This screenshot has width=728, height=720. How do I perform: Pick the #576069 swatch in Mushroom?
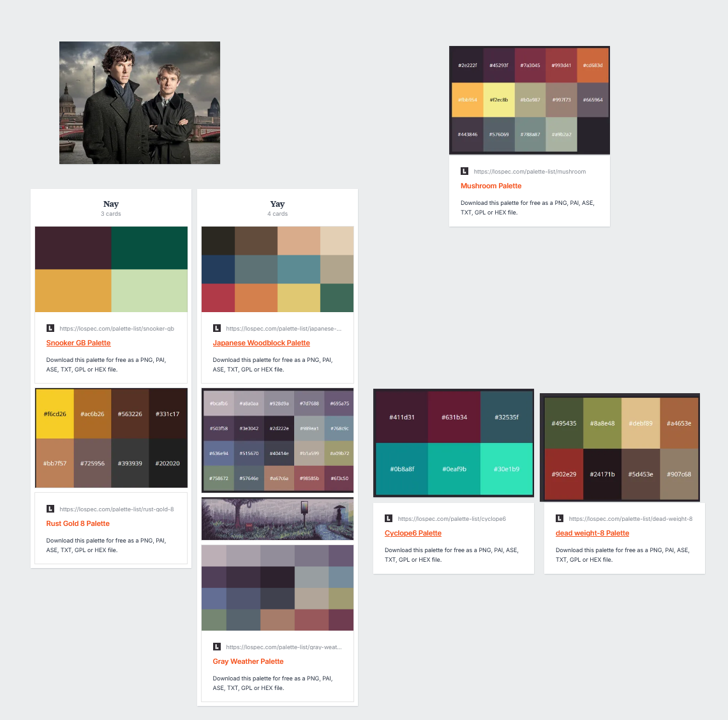click(x=499, y=134)
